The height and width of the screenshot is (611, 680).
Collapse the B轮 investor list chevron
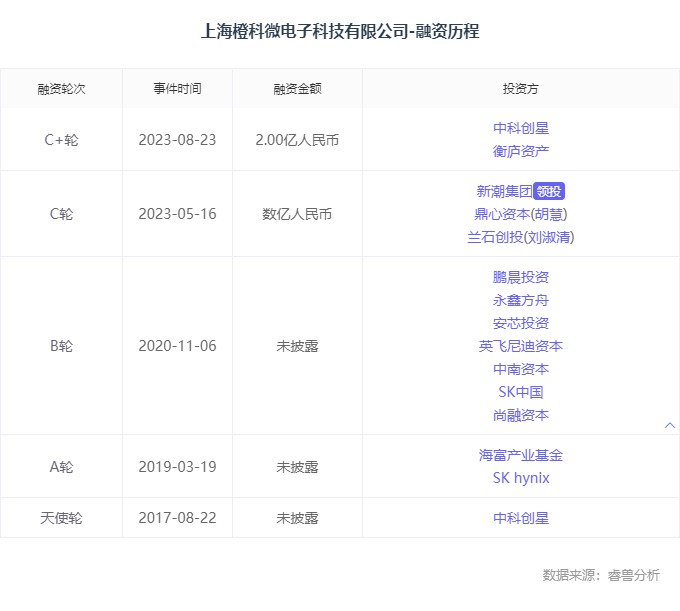[670, 425]
